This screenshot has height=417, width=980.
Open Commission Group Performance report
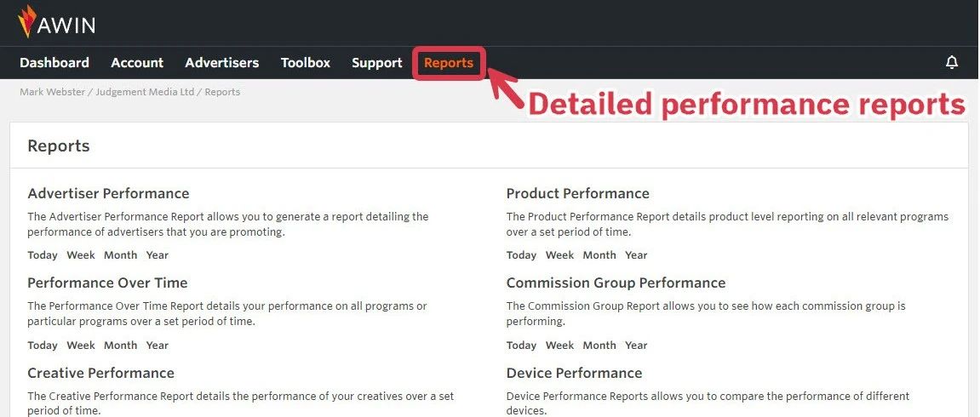click(616, 283)
